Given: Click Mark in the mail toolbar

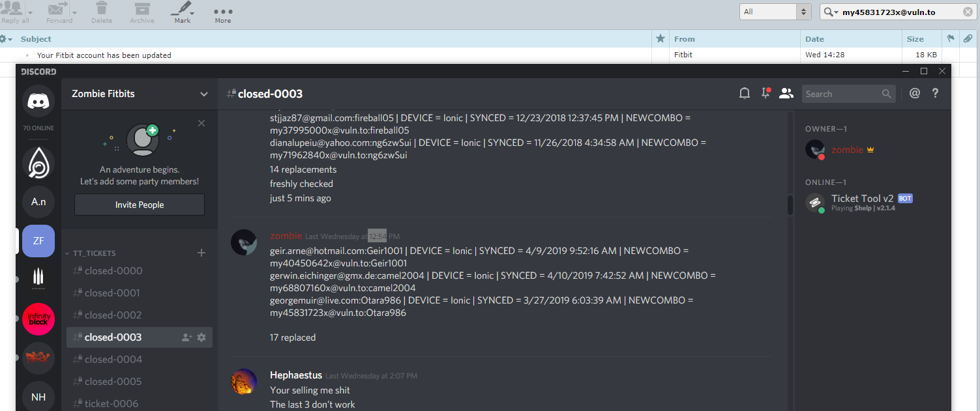Looking at the screenshot, I should tap(183, 12).
